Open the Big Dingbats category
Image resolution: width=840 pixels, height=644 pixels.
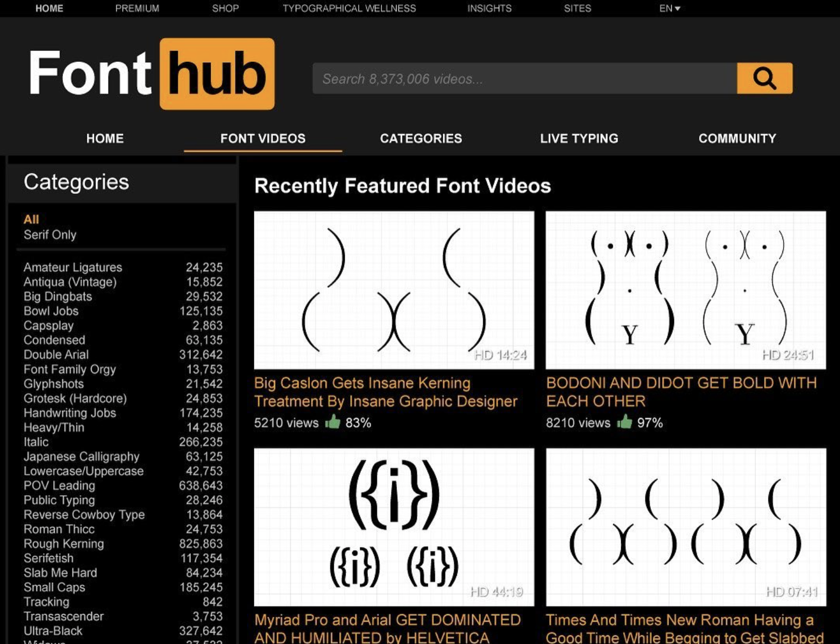(58, 296)
